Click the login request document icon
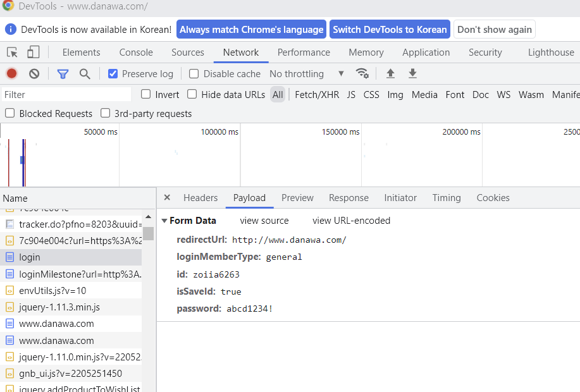 pos(10,257)
